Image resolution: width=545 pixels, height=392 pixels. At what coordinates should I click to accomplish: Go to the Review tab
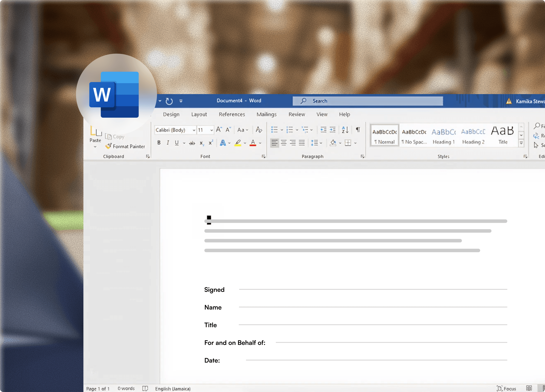point(297,114)
